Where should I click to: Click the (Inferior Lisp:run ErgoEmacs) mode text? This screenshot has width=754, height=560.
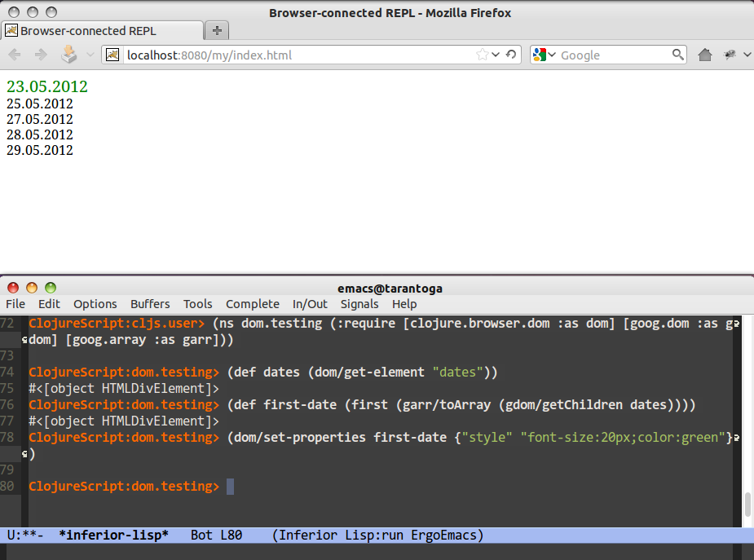point(377,535)
